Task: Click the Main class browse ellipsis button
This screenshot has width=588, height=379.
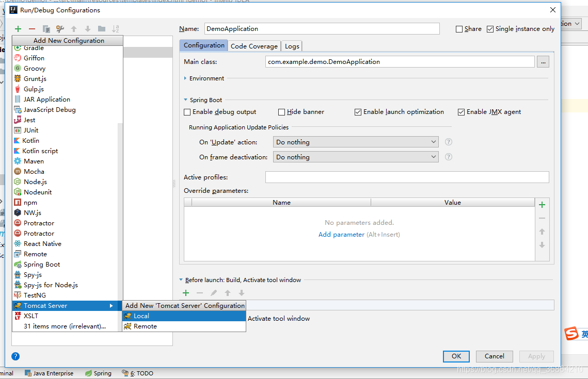Action: point(543,62)
